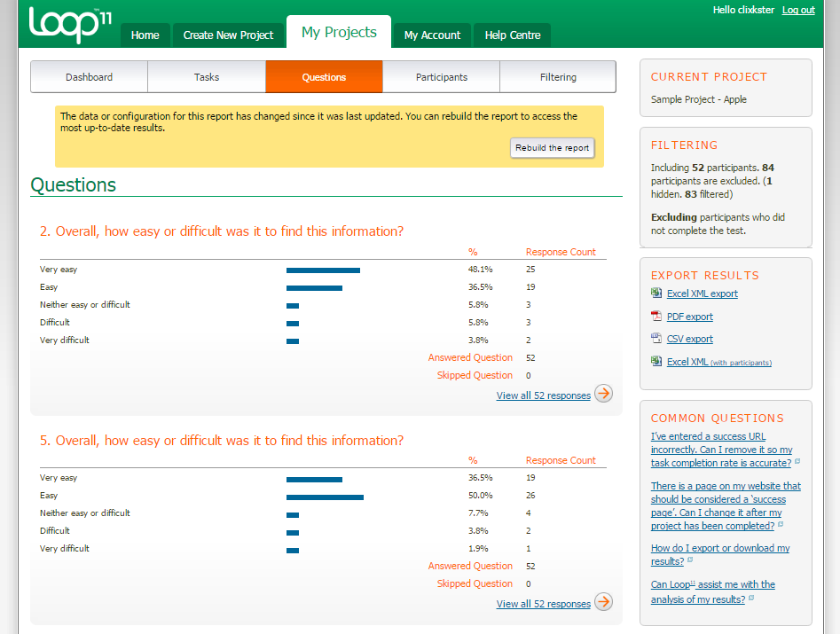Click 'FILTERING' panel heading
Screen dimensions: 840x634
(x=684, y=145)
